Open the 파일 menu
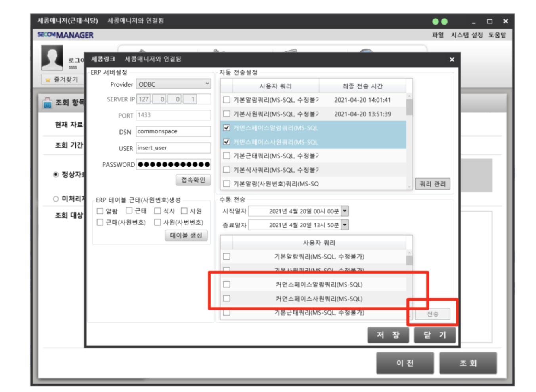Screen dimensions: 536x392 [x=438, y=35]
